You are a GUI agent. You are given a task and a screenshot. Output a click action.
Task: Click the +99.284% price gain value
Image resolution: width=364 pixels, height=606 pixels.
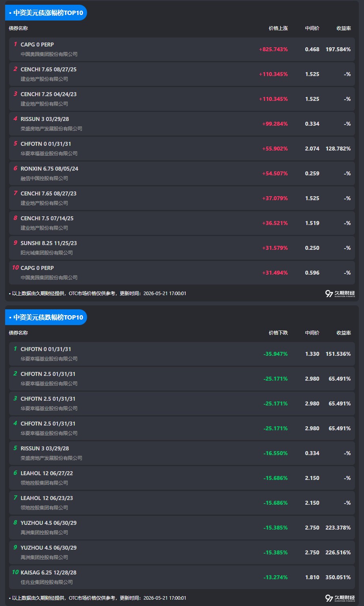tap(275, 124)
